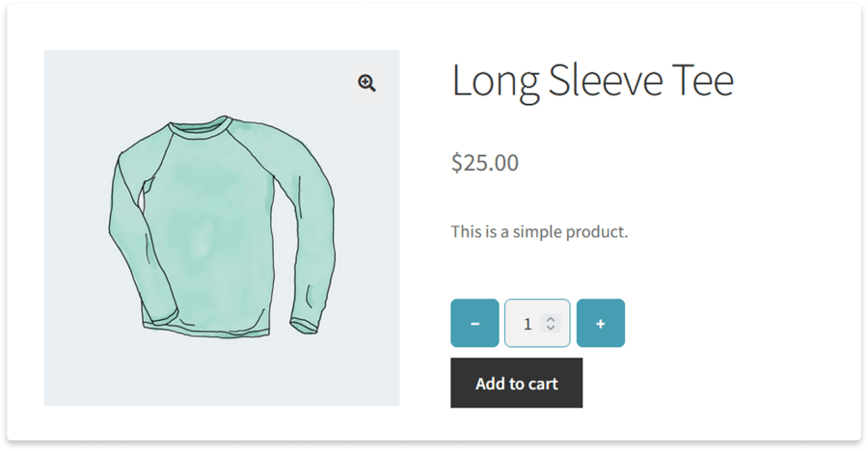Click the 'This is a simple product.' description
This screenshot has width=868, height=451.
click(539, 231)
